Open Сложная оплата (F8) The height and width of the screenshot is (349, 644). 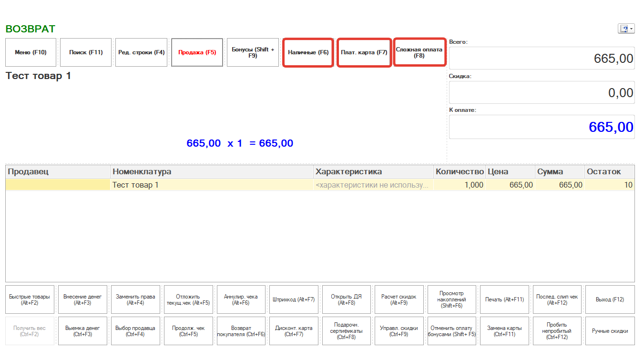click(x=419, y=52)
